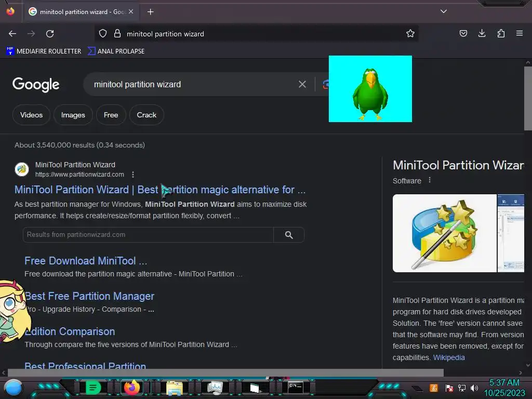Open the MiniTool Partition Wizard main result
The height and width of the screenshot is (399, 532).
160,190
